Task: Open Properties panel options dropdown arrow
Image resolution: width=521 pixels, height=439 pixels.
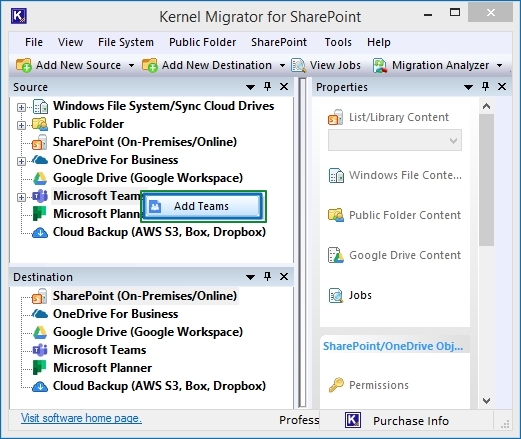Action: [x=468, y=87]
